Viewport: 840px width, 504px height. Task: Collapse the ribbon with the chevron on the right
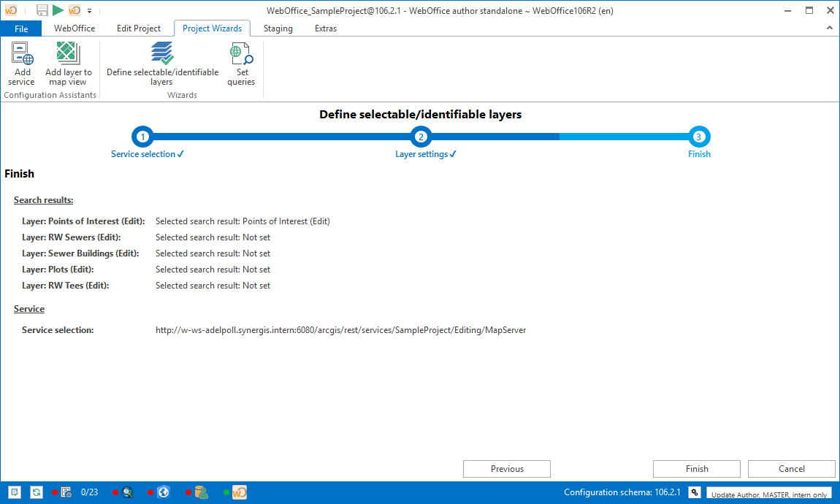click(x=828, y=28)
